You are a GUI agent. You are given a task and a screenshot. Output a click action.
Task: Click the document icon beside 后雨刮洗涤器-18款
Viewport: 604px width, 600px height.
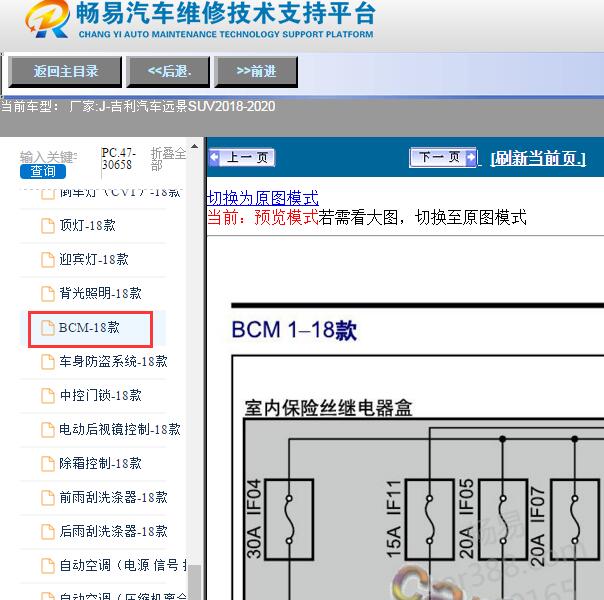coord(48,531)
